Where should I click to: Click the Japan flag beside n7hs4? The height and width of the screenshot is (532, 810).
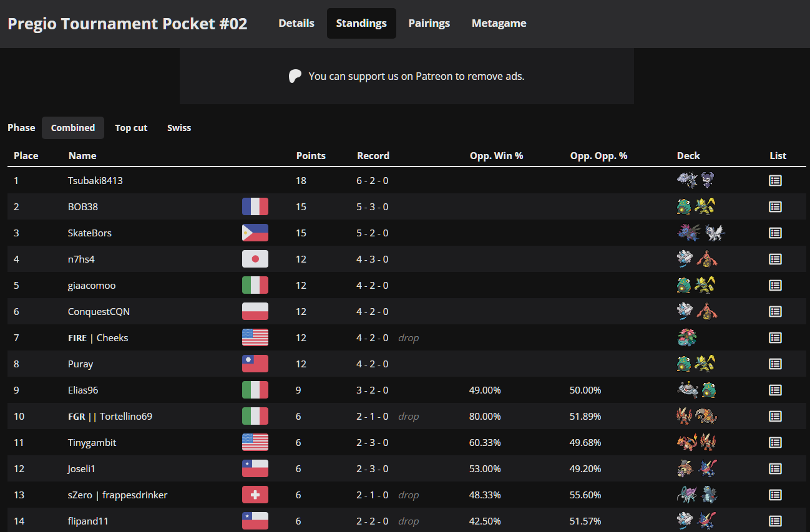[255, 259]
